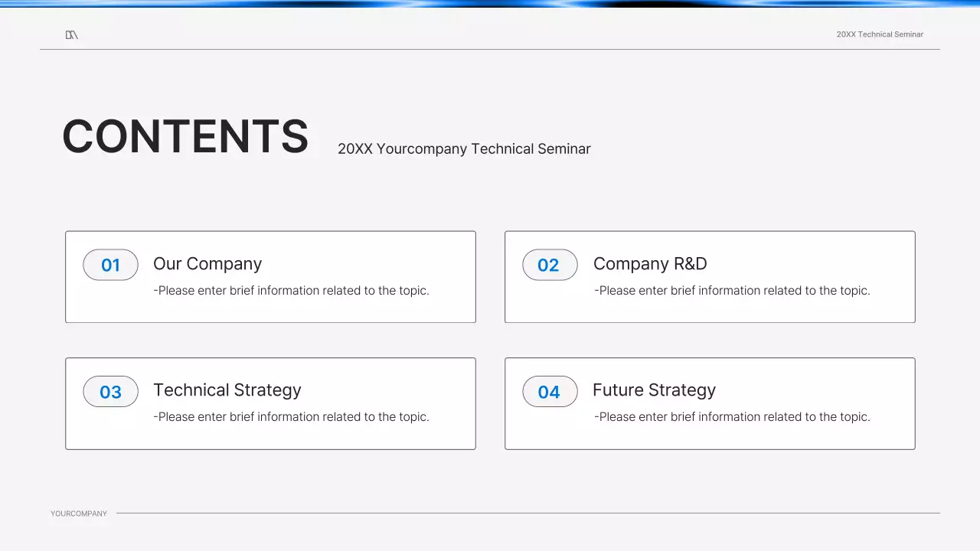The image size is (980, 551).
Task: Select the CONTENTS title text
Action: click(185, 137)
